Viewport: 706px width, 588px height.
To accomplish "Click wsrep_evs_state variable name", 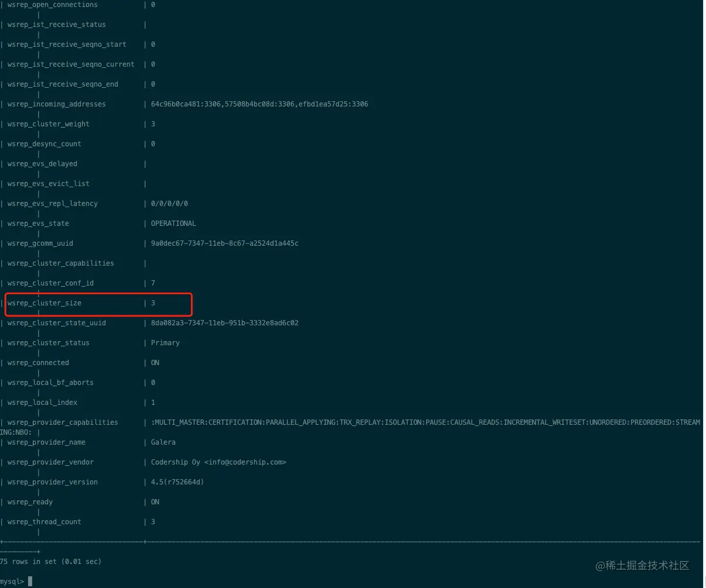I will tap(38, 223).
